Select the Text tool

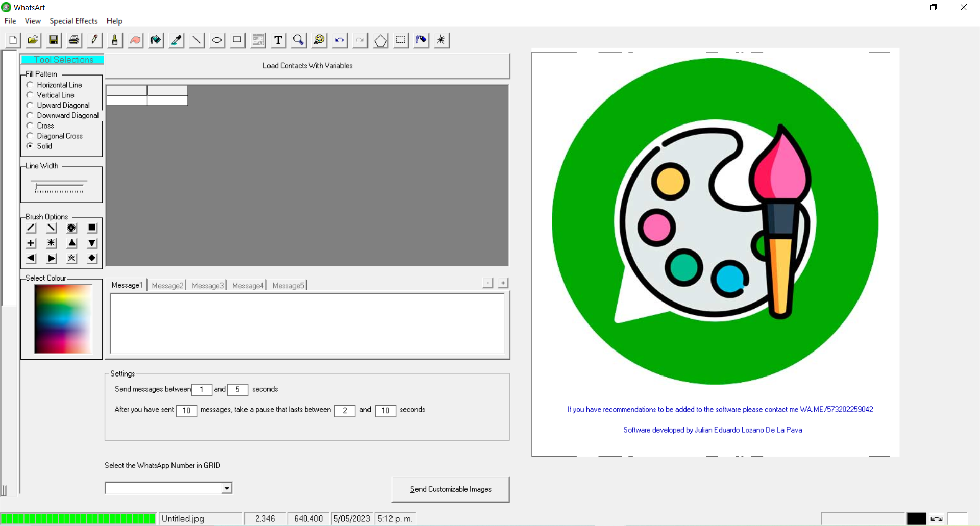coord(278,40)
